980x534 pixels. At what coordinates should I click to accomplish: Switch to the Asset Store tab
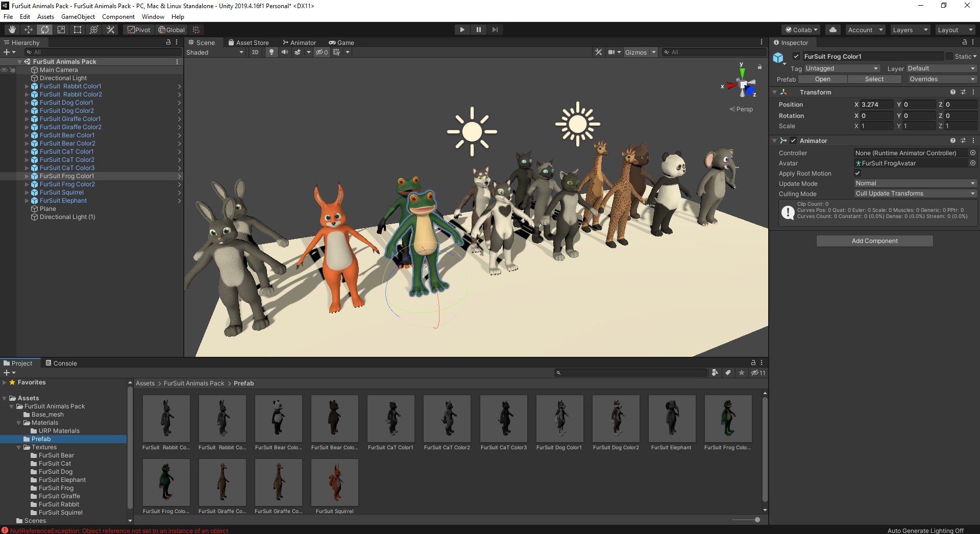[x=249, y=42]
